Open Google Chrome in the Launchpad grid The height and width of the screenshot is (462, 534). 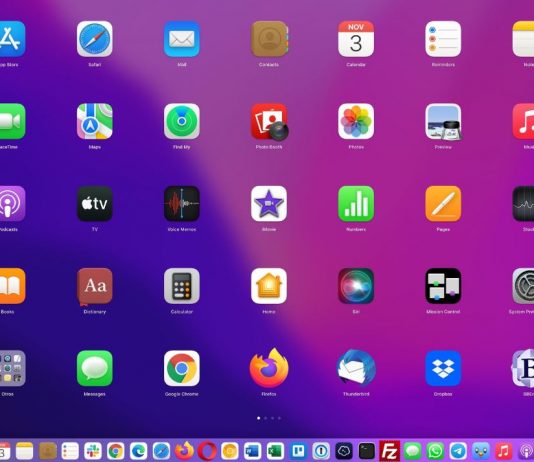(x=182, y=368)
